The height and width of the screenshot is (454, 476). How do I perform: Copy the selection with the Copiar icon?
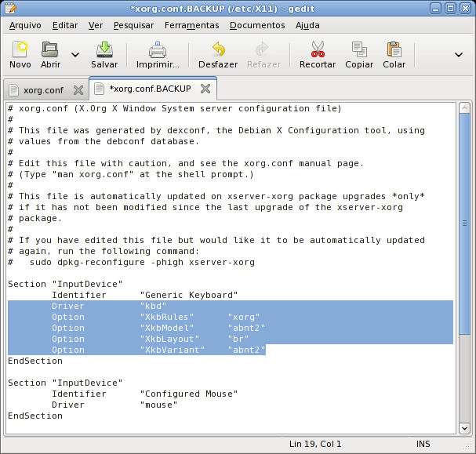point(359,49)
